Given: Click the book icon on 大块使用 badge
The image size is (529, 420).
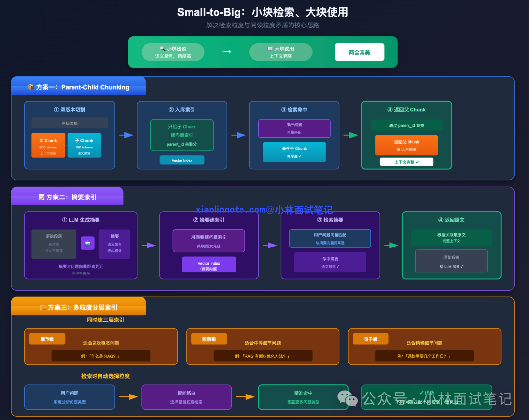Looking at the screenshot, I should click(270, 48).
